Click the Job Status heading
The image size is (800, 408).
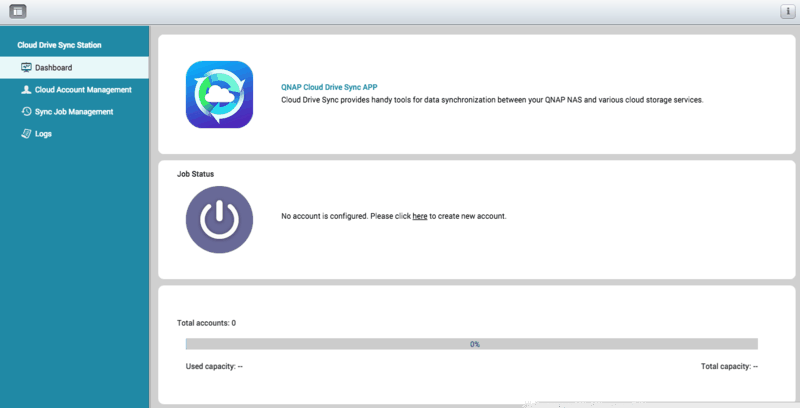coord(195,174)
